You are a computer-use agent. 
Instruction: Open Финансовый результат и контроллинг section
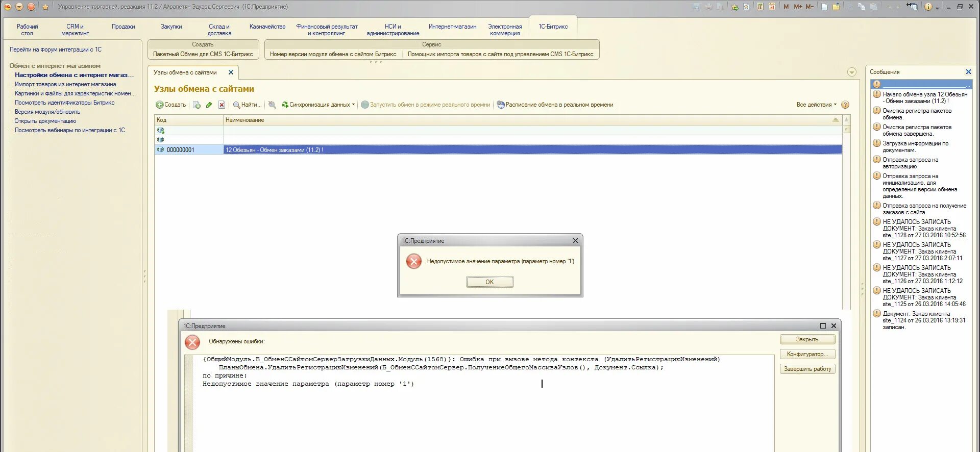(x=327, y=30)
